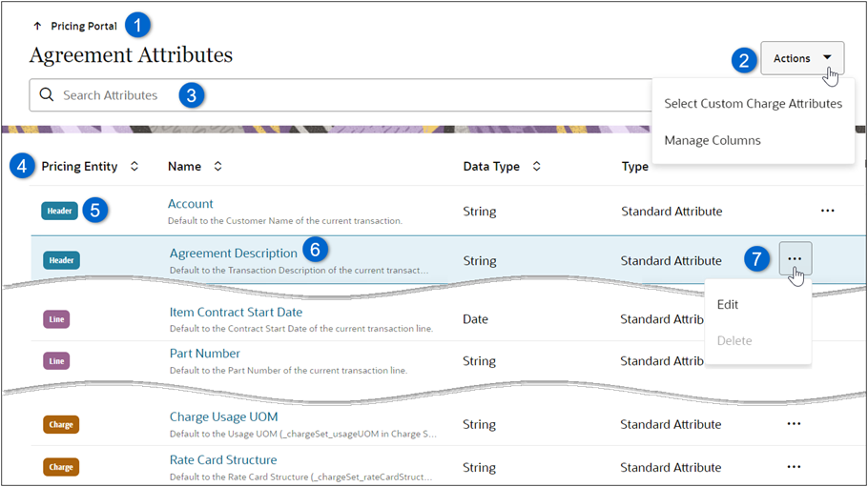Focus the Search Attributes field

click(341, 95)
